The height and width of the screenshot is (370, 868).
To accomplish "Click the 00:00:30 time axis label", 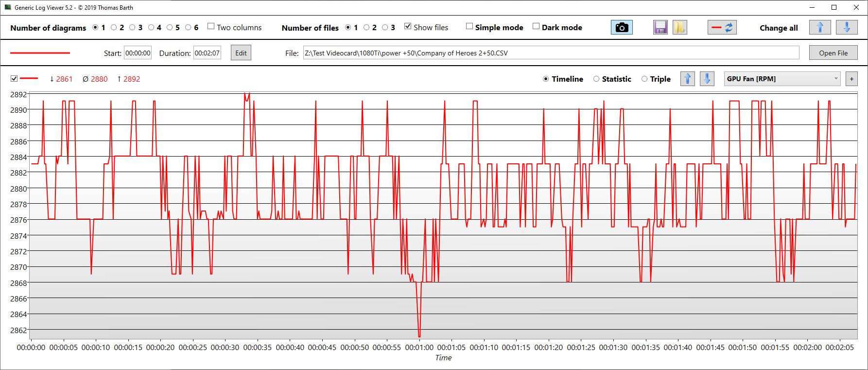I will [225, 348].
